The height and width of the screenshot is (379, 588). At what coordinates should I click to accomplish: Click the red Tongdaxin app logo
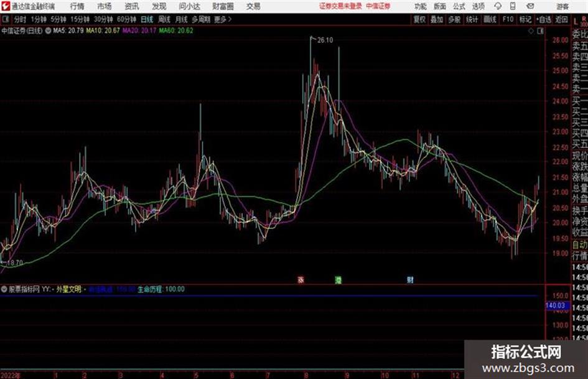(6, 6)
